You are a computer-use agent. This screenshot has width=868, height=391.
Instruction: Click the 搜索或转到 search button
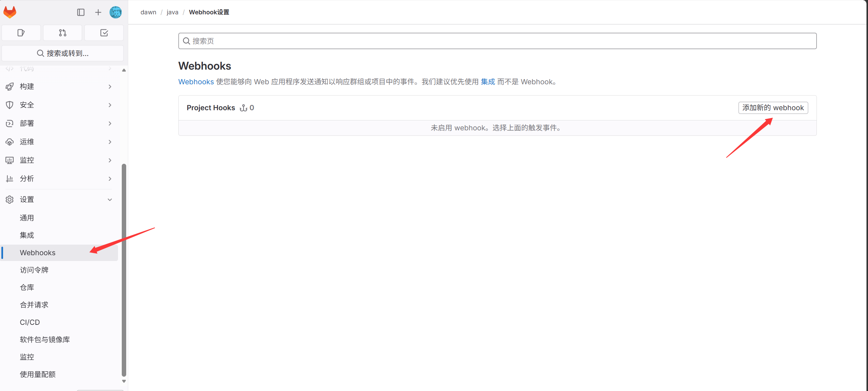63,53
